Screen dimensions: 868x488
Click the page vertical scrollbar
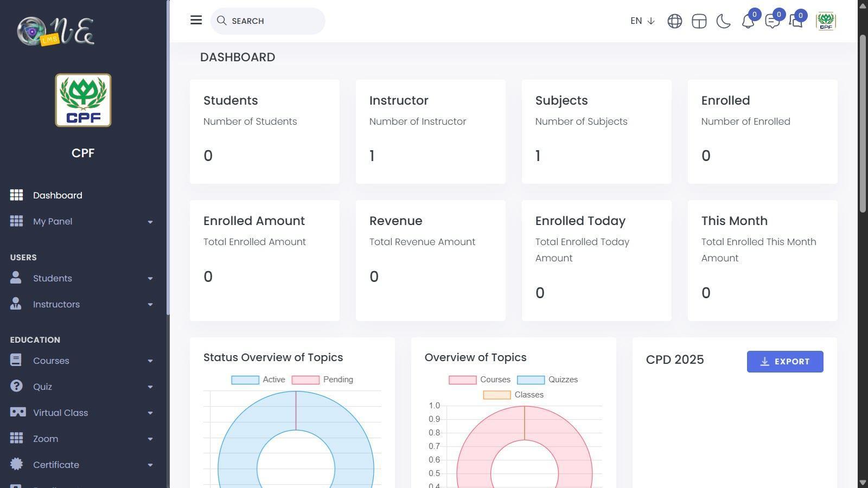click(x=863, y=124)
